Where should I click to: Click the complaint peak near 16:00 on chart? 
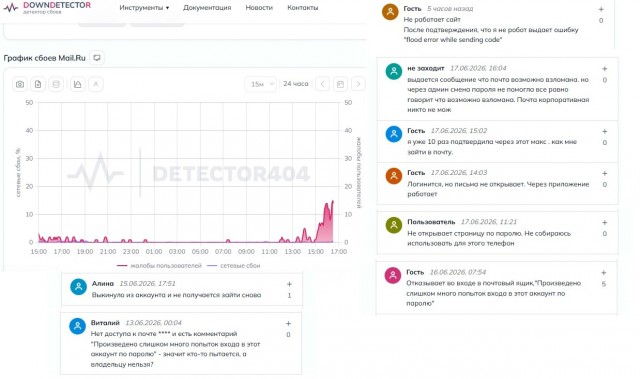click(x=327, y=204)
